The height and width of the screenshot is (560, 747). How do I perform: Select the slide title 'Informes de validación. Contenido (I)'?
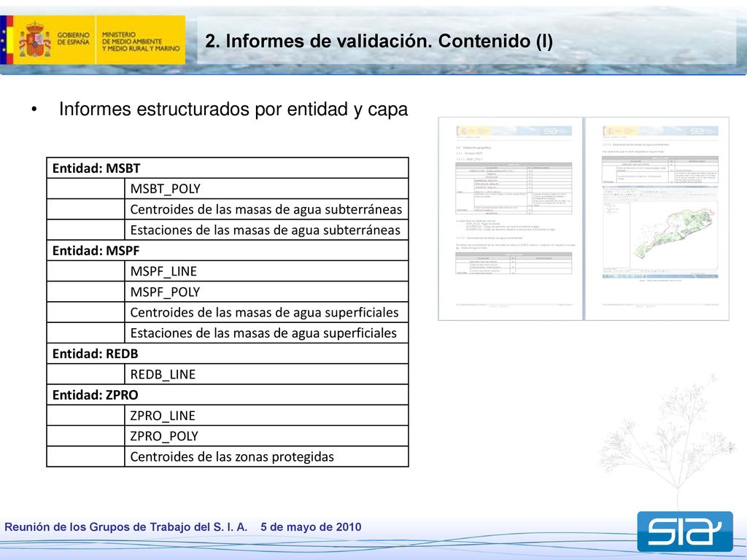click(x=379, y=41)
